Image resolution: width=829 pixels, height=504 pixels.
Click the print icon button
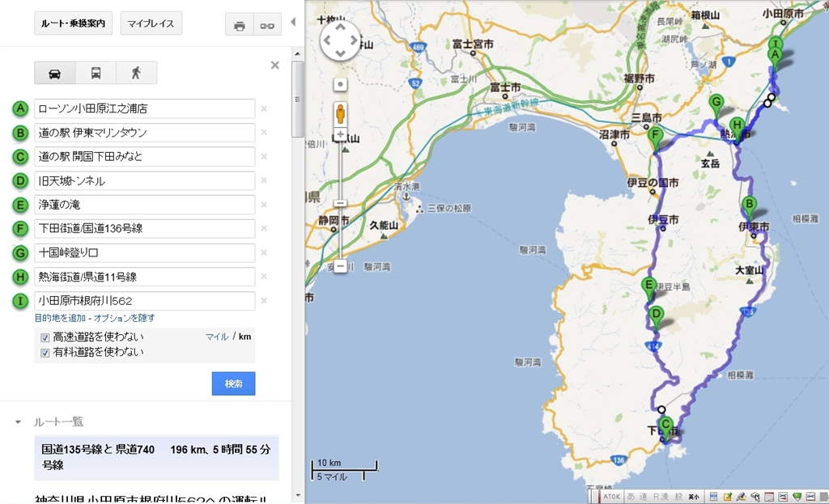(x=240, y=25)
